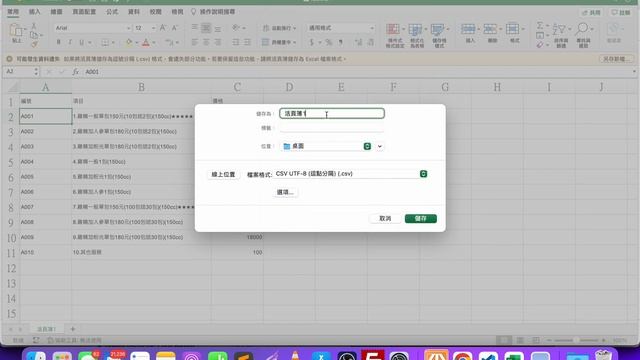Image resolution: width=640 pixels, height=360 pixels.
Task: Click the fx insert function icon
Action: coord(76,72)
